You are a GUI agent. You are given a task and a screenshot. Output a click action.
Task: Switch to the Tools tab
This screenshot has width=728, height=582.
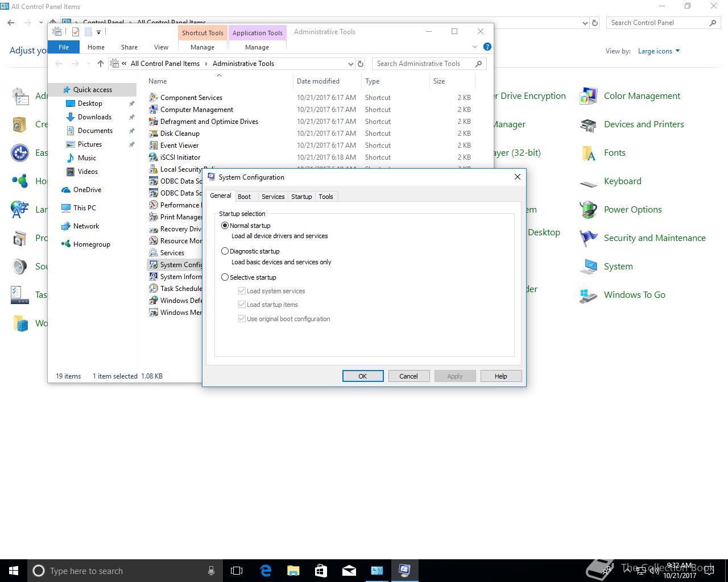click(x=326, y=197)
